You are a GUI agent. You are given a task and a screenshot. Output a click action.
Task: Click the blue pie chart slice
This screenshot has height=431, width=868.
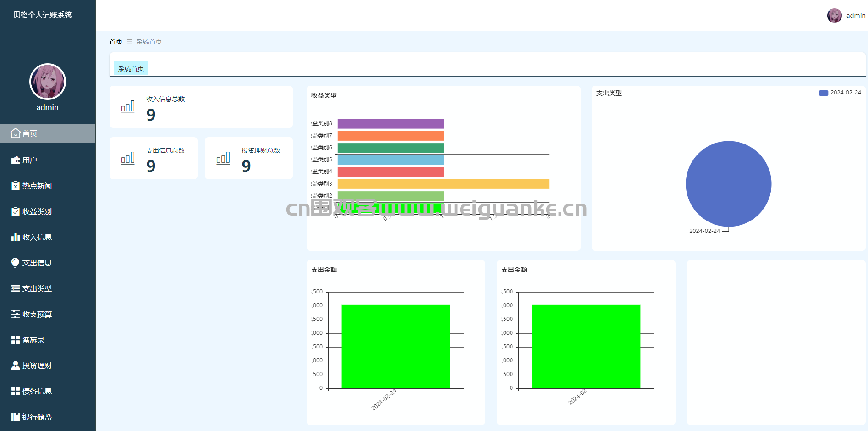point(728,184)
